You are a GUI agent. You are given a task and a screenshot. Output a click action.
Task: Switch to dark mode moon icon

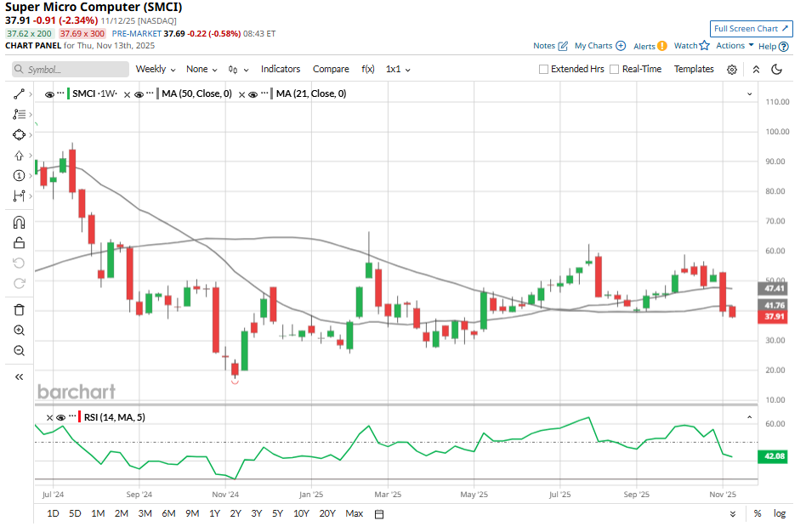(x=776, y=70)
